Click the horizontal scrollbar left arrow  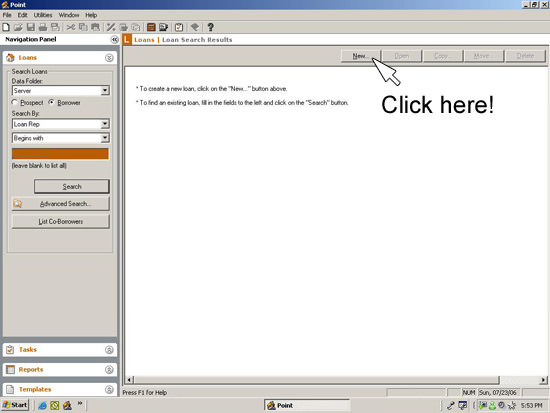[x=129, y=380]
